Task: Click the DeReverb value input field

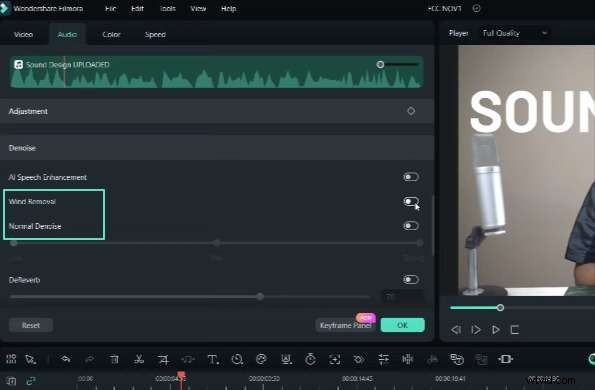Action: [x=402, y=297]
